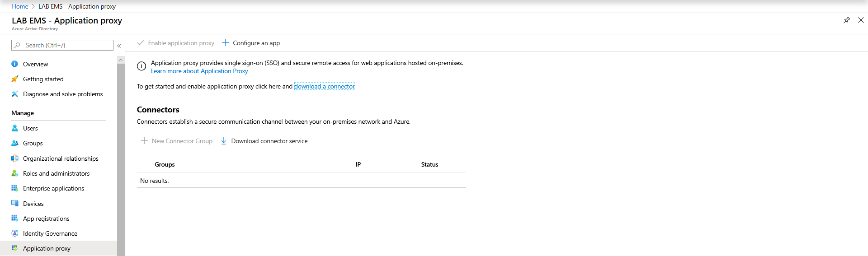Pin this blade using the pin icon
Screen dimensions: 868x256
coord(847,20)
